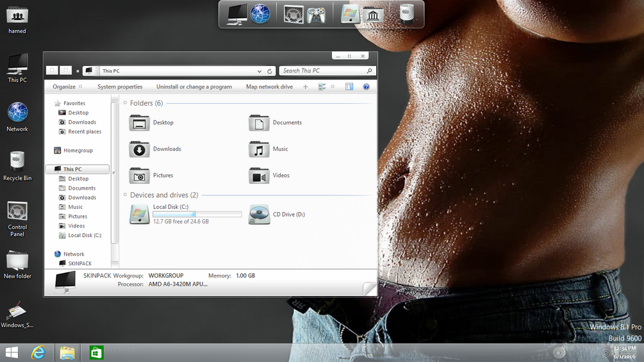Viewport: 644px width, 362px height.
Task: Select SKINPACK under Network
Action: click(x=79, y=263)
